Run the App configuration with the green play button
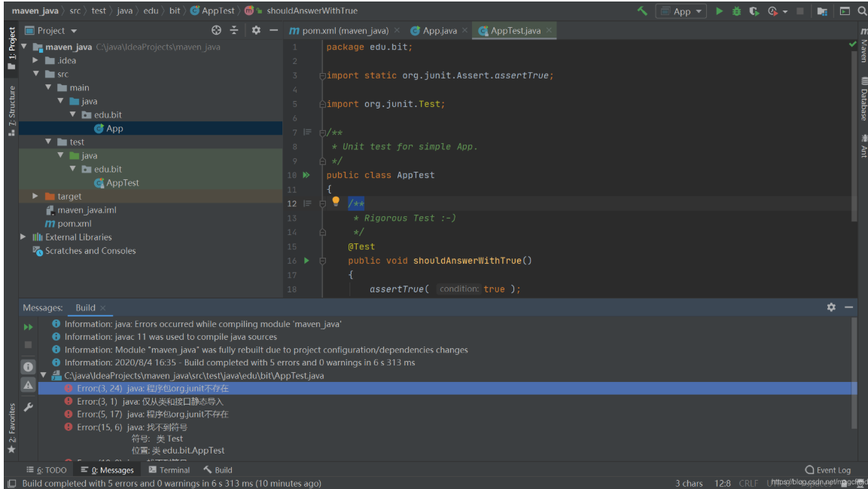 click(x=719, y=11)
